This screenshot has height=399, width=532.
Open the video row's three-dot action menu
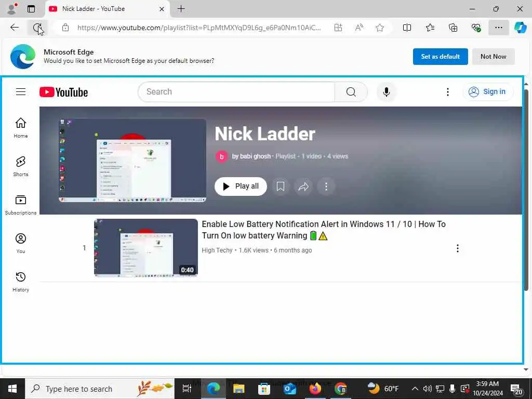pos(457,248)
